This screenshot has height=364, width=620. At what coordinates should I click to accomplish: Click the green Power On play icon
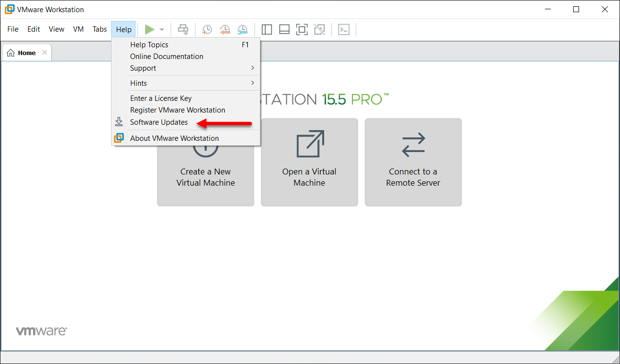coord(150,30)
